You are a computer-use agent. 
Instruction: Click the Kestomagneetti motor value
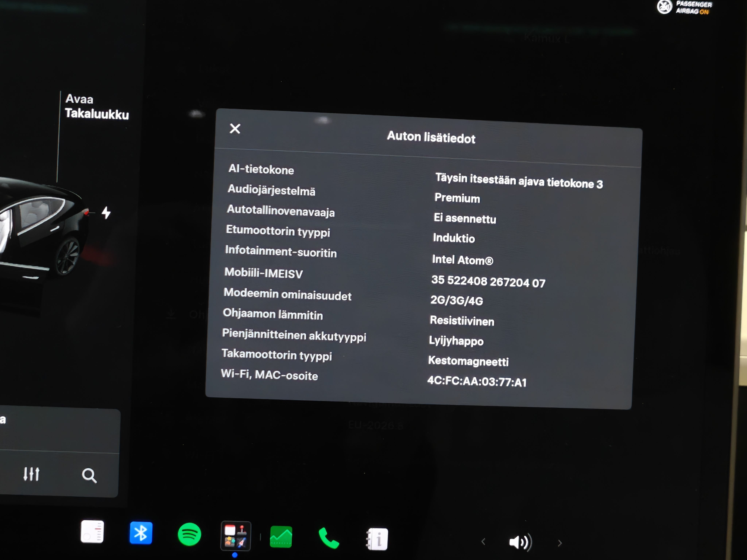(468, 361)
